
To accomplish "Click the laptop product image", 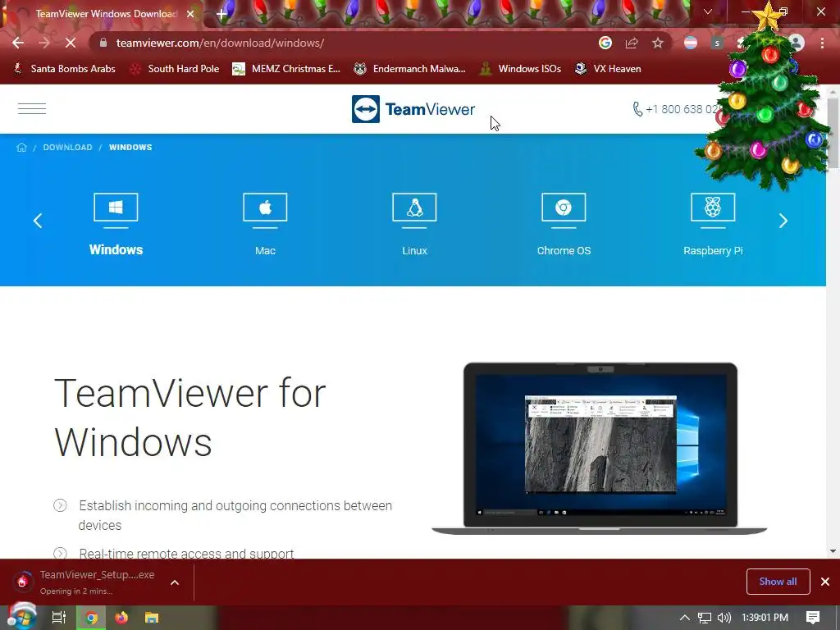I will (600, 449).
